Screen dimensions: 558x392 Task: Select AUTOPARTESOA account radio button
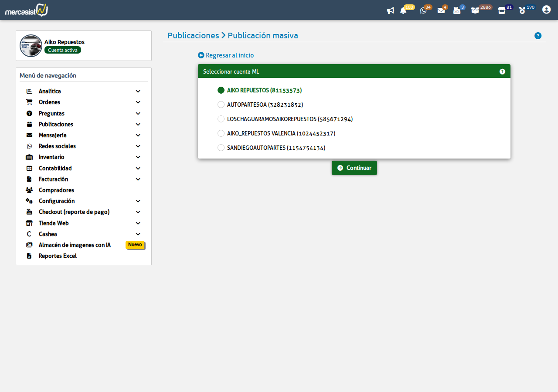coord(221,105)
